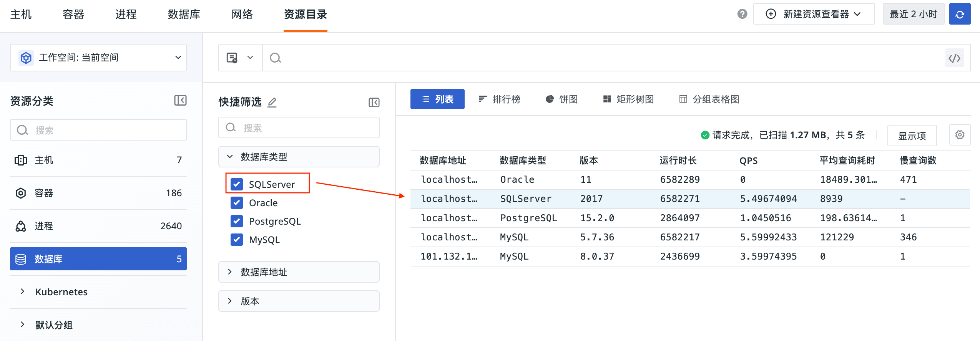Select the 列表 list view button

437,99
